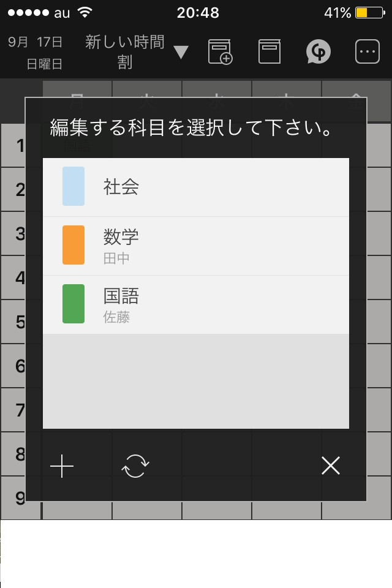The height and width of the screenshot is (588, 392).
Task: Select the 社会 subject
Action: (x=196, y=187)
